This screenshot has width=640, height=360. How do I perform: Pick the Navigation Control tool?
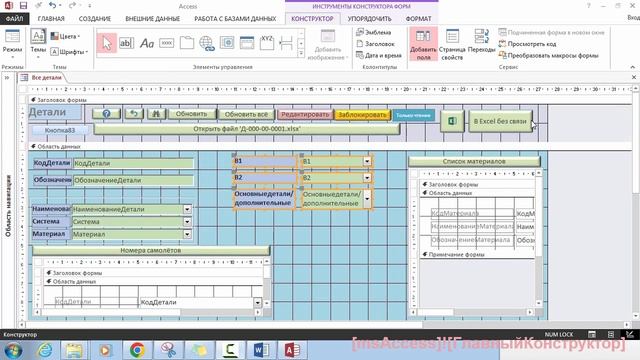[247, 43]
